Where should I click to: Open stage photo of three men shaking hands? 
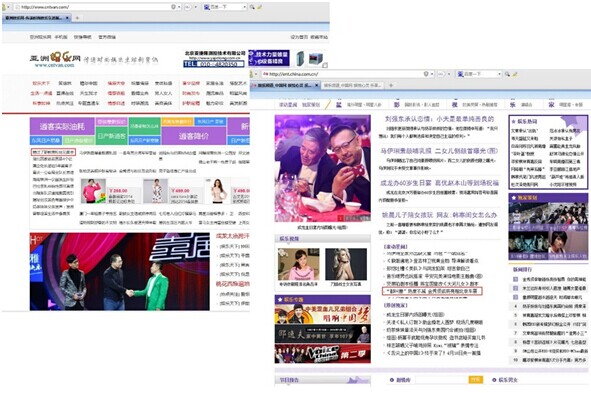pyautogui.click(x=120, y=272)
